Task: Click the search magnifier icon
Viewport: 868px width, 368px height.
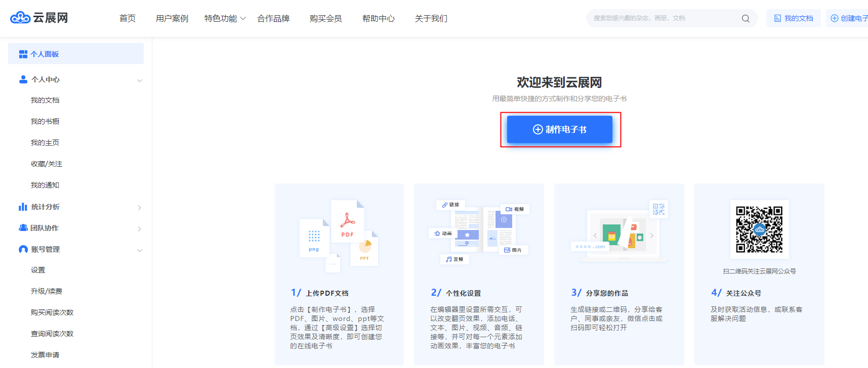Action: (746, 19)
